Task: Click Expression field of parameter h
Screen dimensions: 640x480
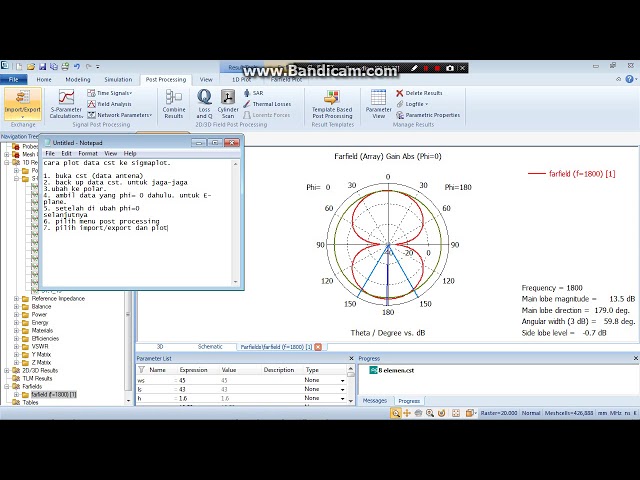Action: point(198,398)
